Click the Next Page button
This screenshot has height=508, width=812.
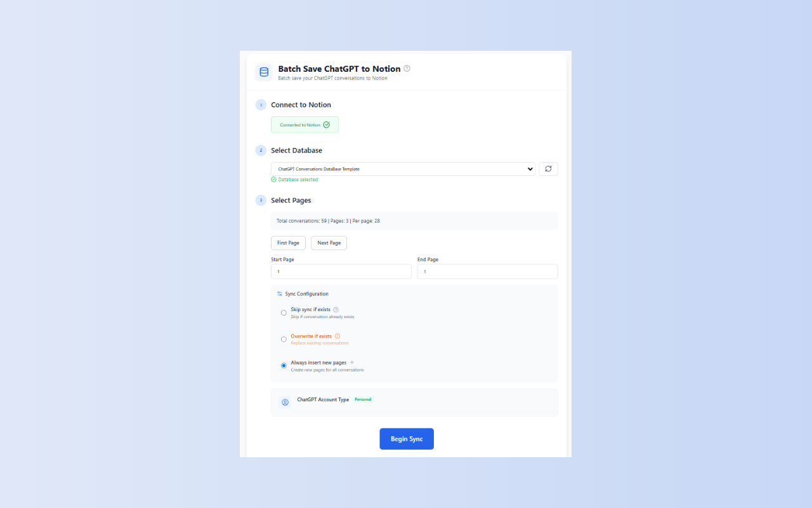coord(329,243)
